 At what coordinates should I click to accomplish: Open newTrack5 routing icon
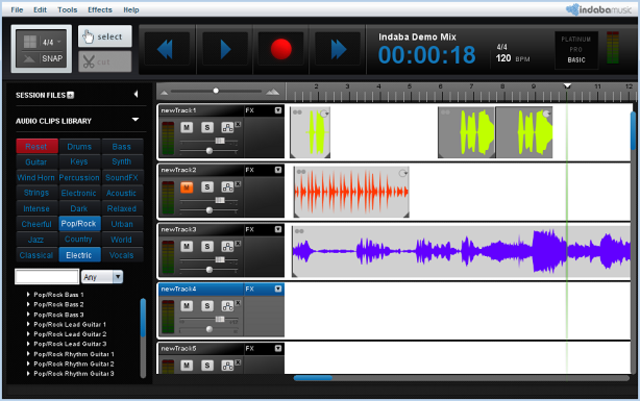pyautogui.click(x=227, y=365)
